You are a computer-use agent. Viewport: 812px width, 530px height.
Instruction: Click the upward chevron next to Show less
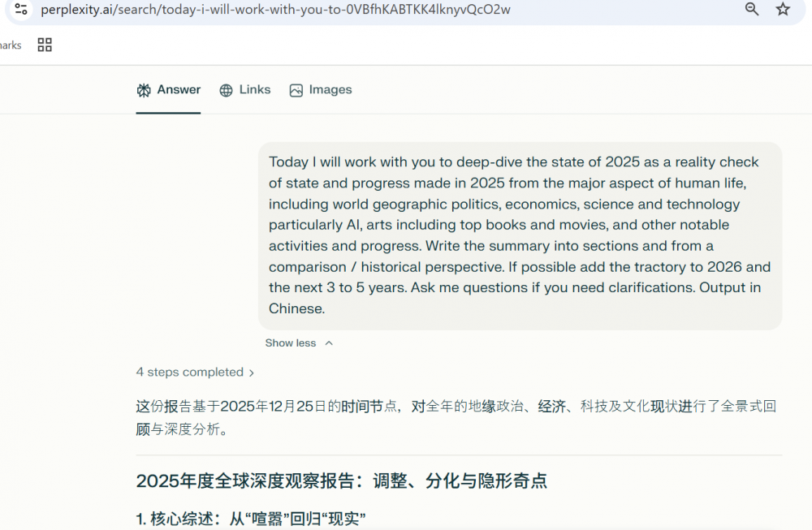click(329, 343)
